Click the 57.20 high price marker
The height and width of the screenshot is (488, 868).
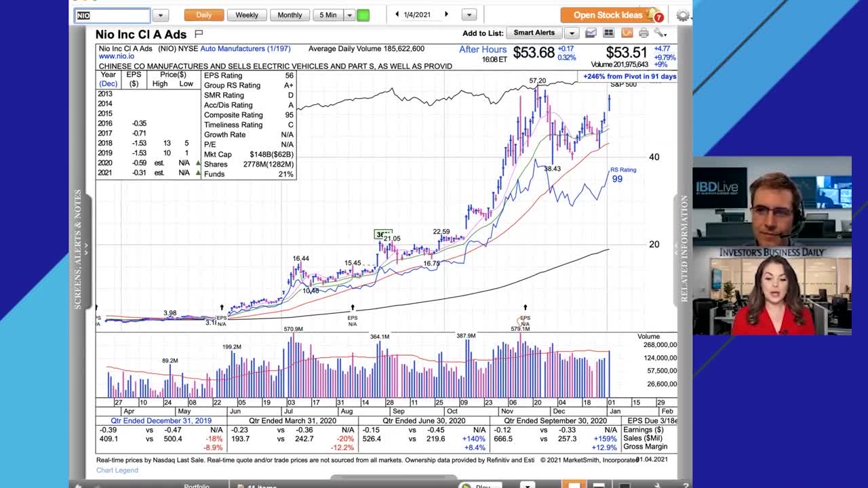tap(537, 81)
